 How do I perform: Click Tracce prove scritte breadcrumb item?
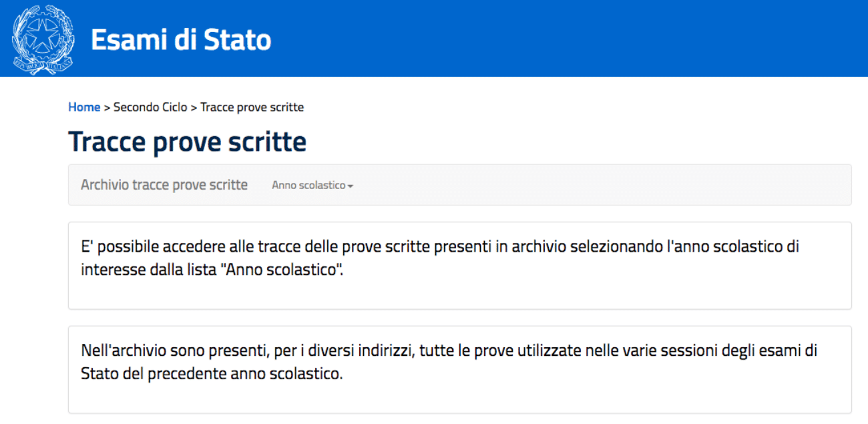[x=252, y=107]
